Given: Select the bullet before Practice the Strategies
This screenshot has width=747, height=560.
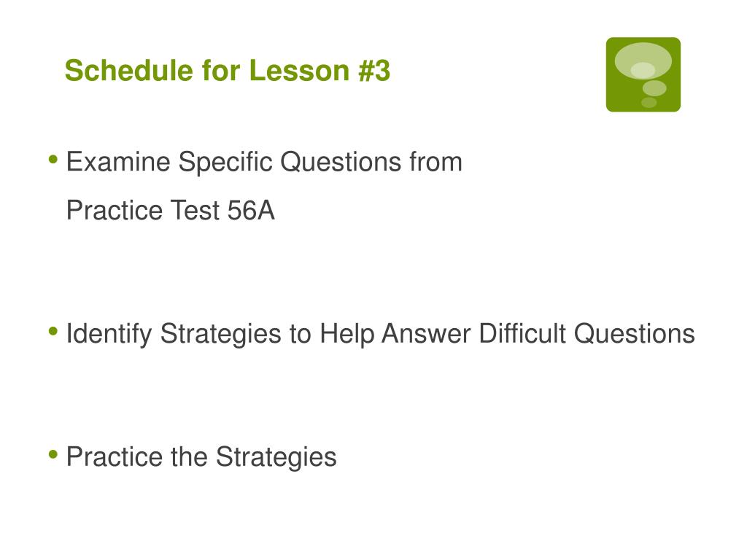Looking at the screenshot, I should [53, 455].
